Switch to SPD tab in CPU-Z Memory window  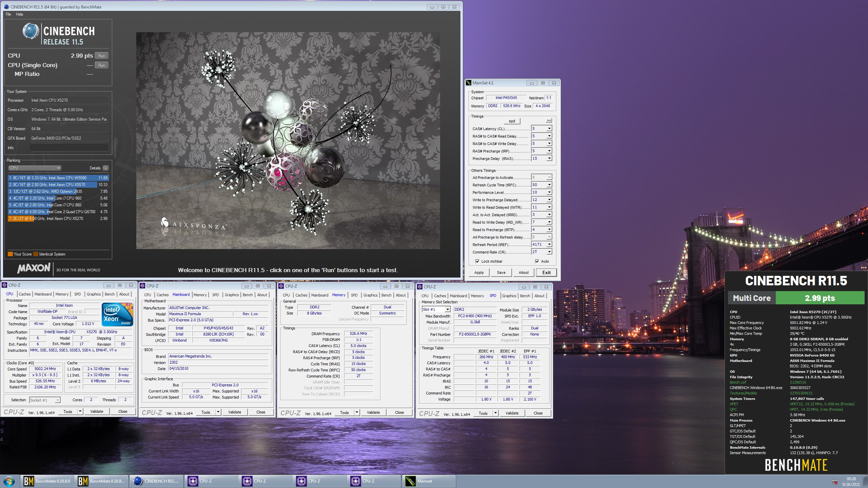354,295
